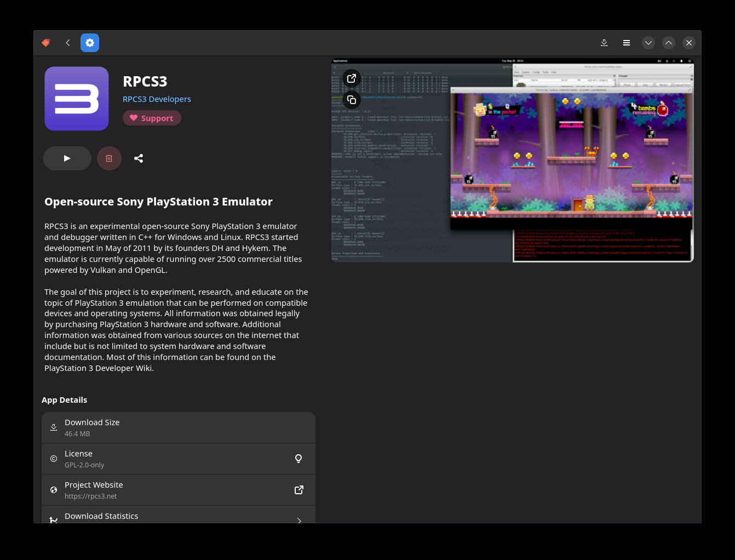Open the blue gear settings button in header
This screenshot has width=735, height=560.
point(90,43)
